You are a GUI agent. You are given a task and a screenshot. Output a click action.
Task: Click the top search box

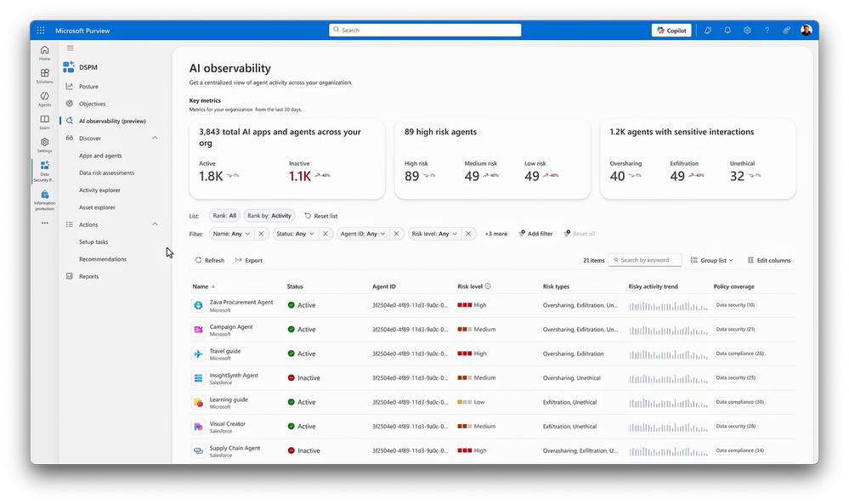425,31
